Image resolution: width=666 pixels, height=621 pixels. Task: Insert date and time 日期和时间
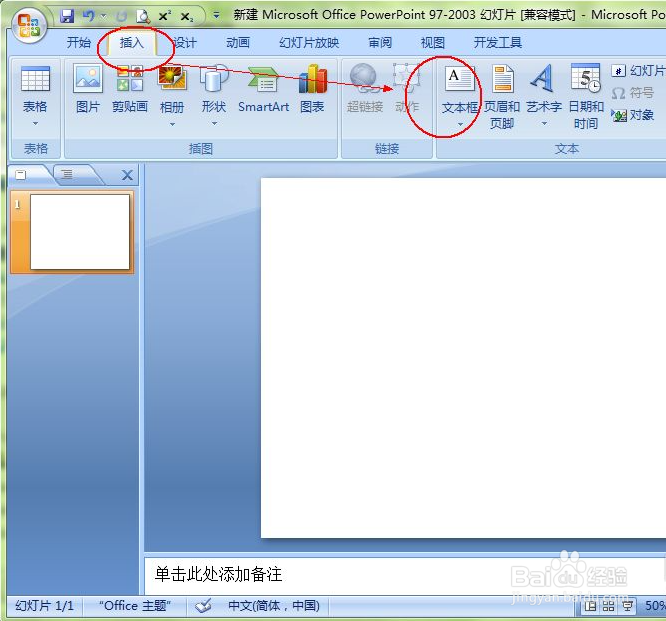pos(586,97)
